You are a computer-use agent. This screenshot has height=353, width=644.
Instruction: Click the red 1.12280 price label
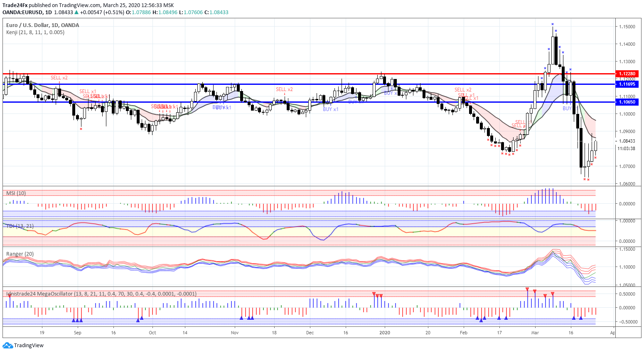coord(627,74)
